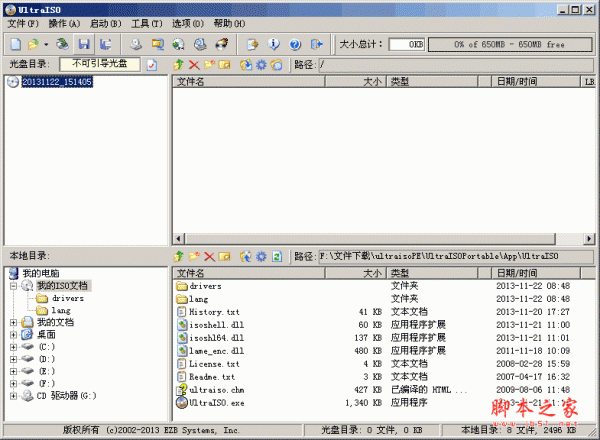The image size is (600, 440).
Task: Open the 启动(B) menu
Action: click(x=106, y=24)
